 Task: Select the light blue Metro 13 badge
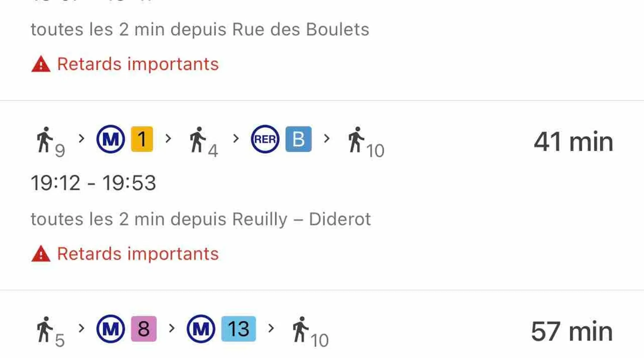[x=238, y=329]
